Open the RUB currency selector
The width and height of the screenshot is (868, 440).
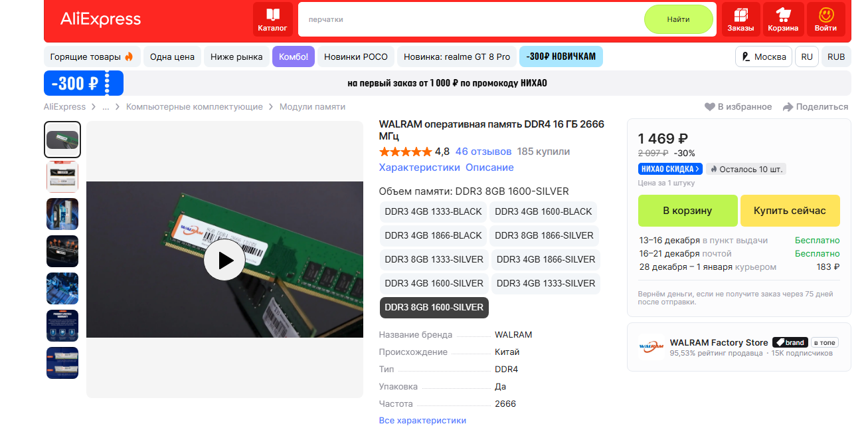(x=836, y=57)
